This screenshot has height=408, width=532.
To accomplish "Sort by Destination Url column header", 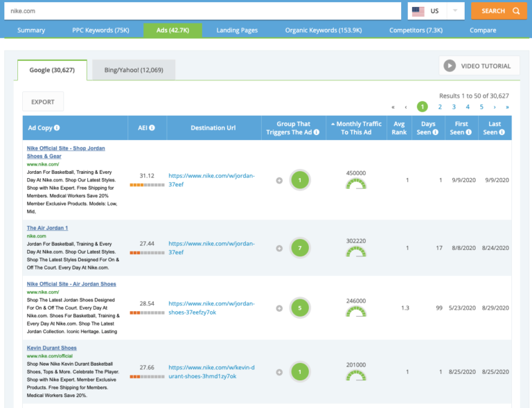I will pyautogui.click(x=213, y=128).
